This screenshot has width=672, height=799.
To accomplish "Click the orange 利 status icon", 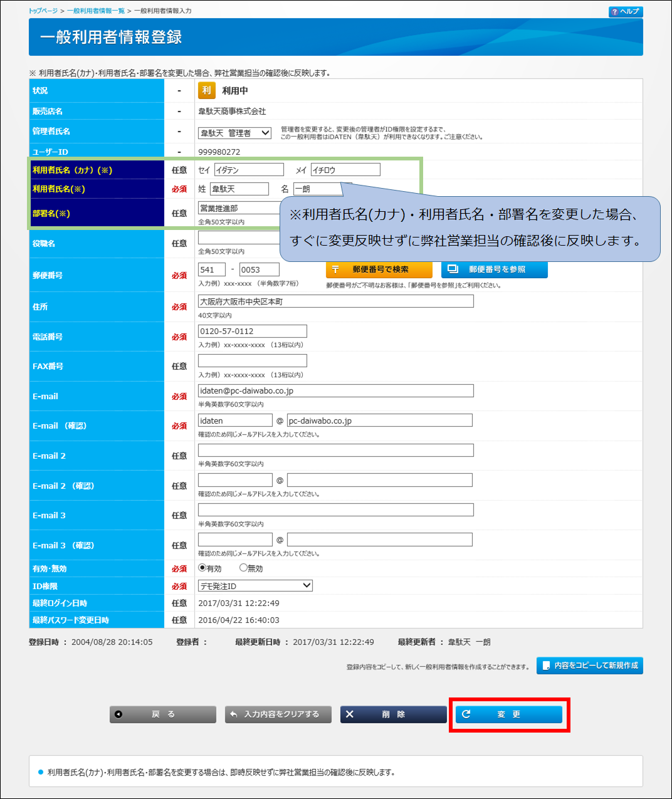I will (x=206, y=91).
